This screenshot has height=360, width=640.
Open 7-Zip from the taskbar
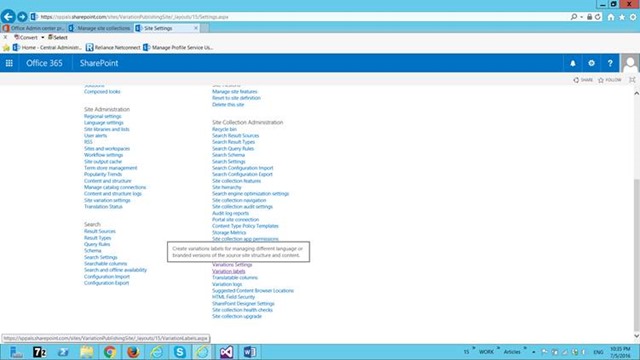tap(40, 352)
